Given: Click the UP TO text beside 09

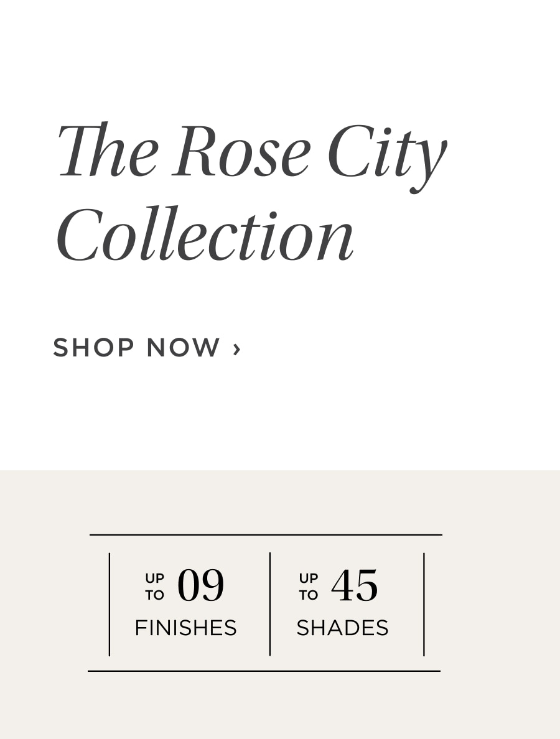Looking at the screenshot, I should click(x=154, y=587).
